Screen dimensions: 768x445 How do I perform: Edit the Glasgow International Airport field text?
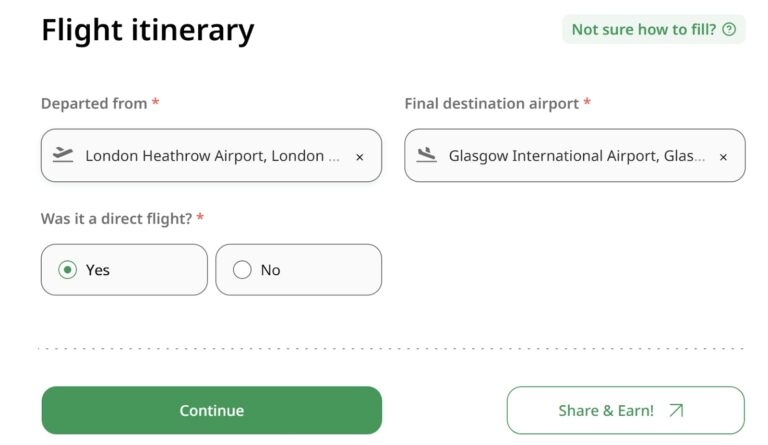coord(576,156)
